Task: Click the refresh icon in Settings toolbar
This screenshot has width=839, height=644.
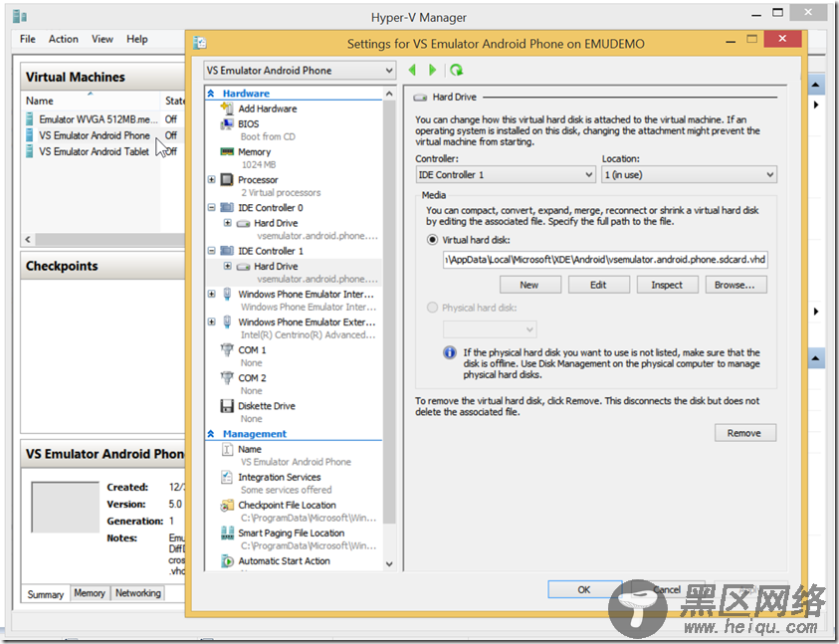Action: (x=456, y=70)
